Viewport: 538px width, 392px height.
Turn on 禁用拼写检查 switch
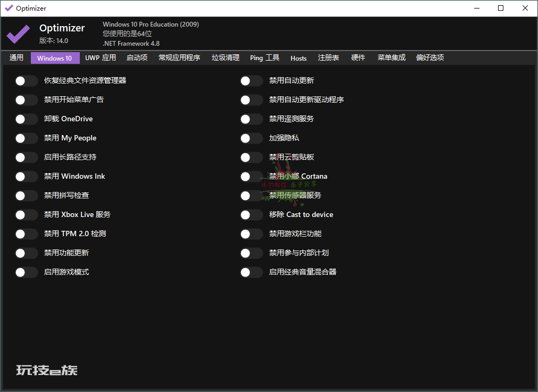pos(27,196)
